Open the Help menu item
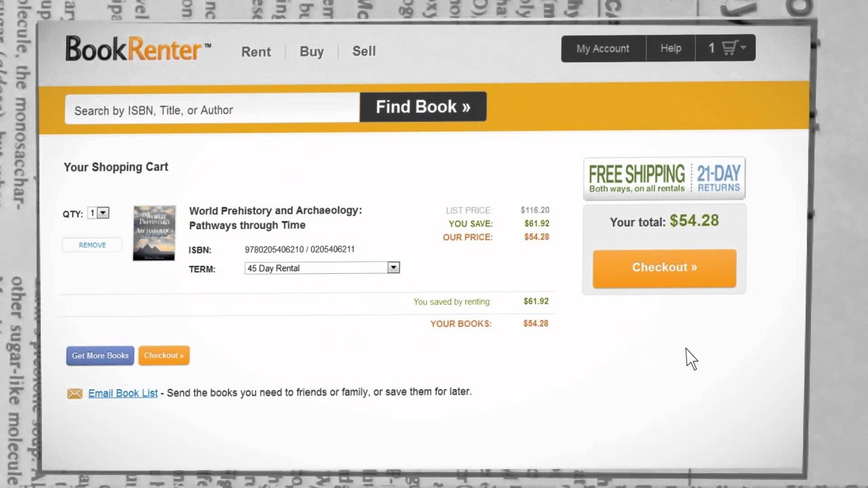868x488 pixels. (x=671, y=48)
